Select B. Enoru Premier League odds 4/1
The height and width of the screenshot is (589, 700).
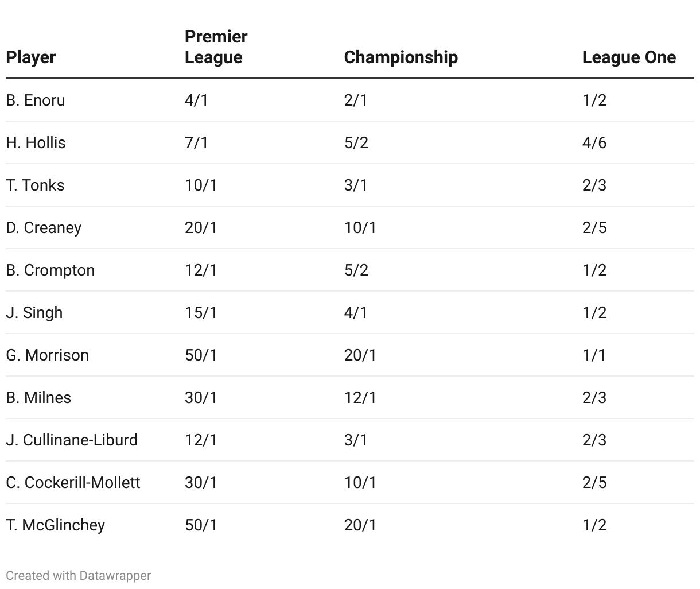pyautogui.click(x=196, y=100)
